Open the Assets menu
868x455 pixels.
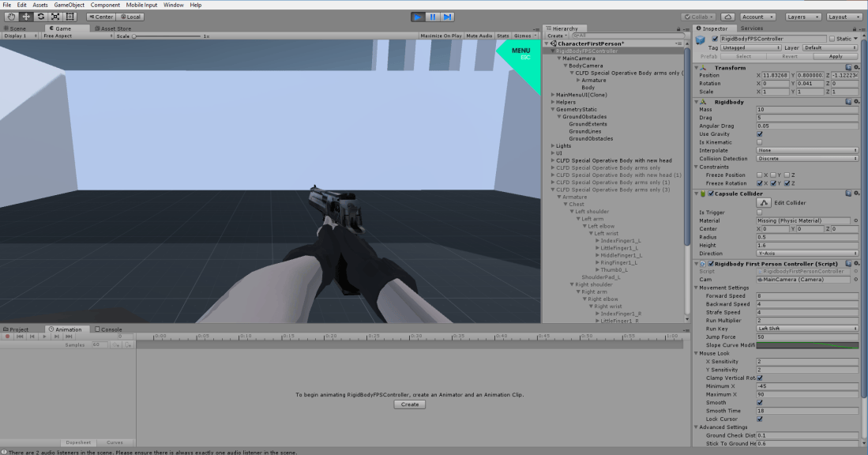39,5
